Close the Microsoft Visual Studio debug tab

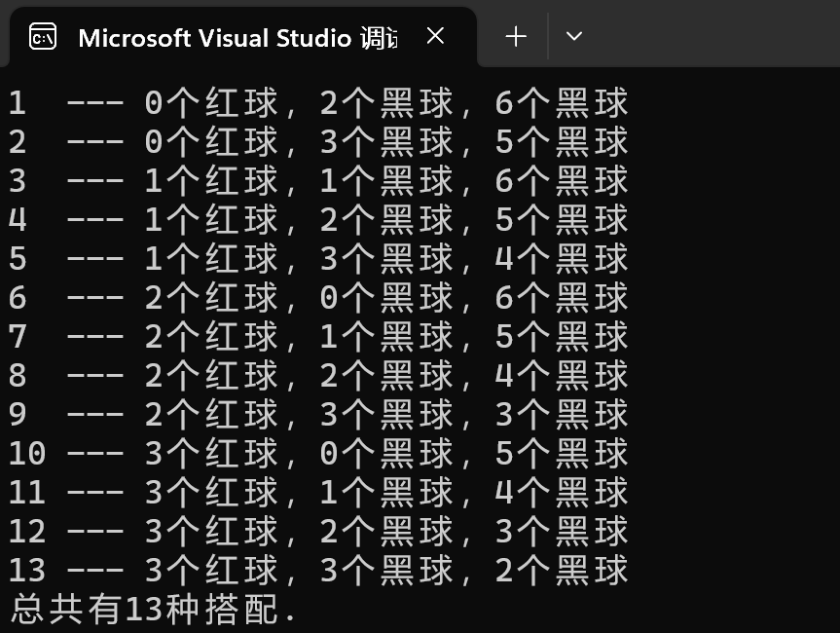[435, 36]
